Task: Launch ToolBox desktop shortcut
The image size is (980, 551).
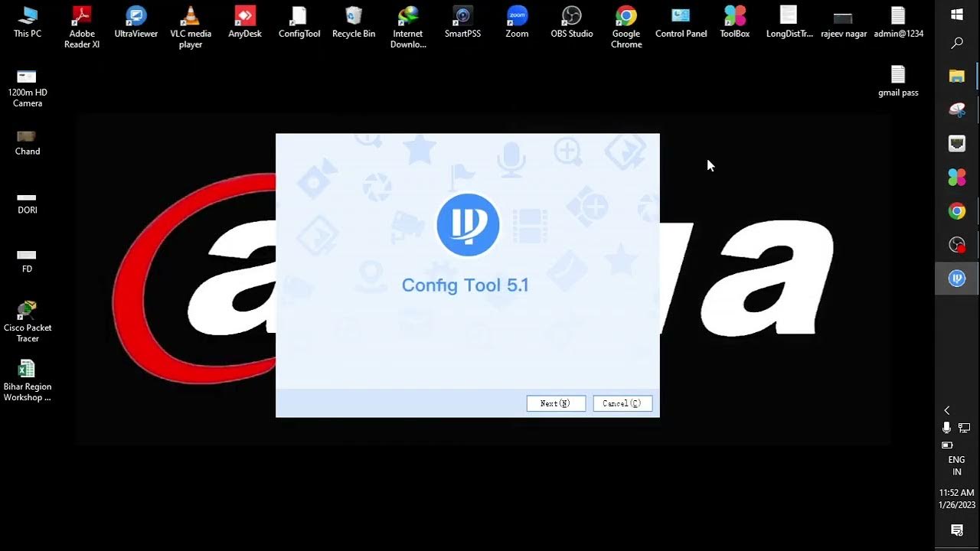Action: [735, 21]
